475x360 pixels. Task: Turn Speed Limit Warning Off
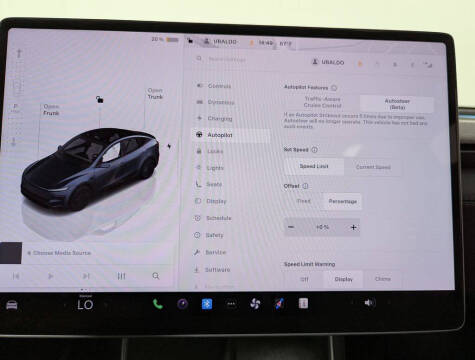click(304, 279)
